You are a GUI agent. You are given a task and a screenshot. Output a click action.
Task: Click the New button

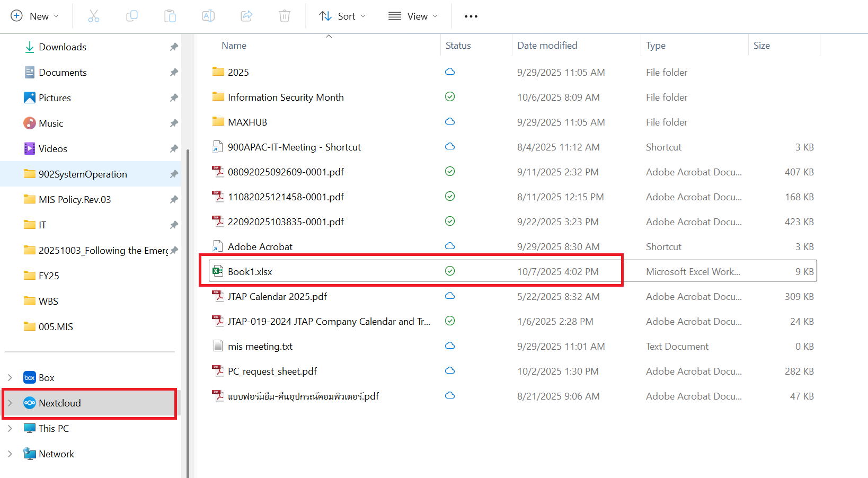pos(35,16)
